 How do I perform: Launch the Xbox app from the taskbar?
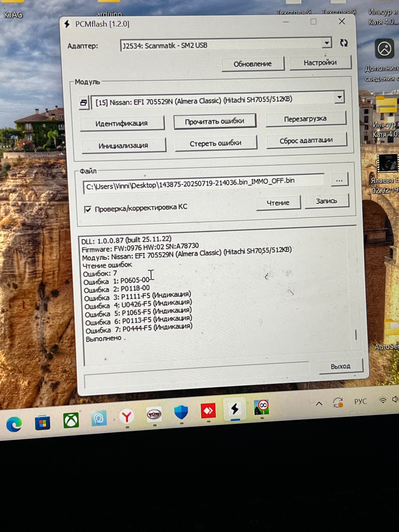[71, 420]
